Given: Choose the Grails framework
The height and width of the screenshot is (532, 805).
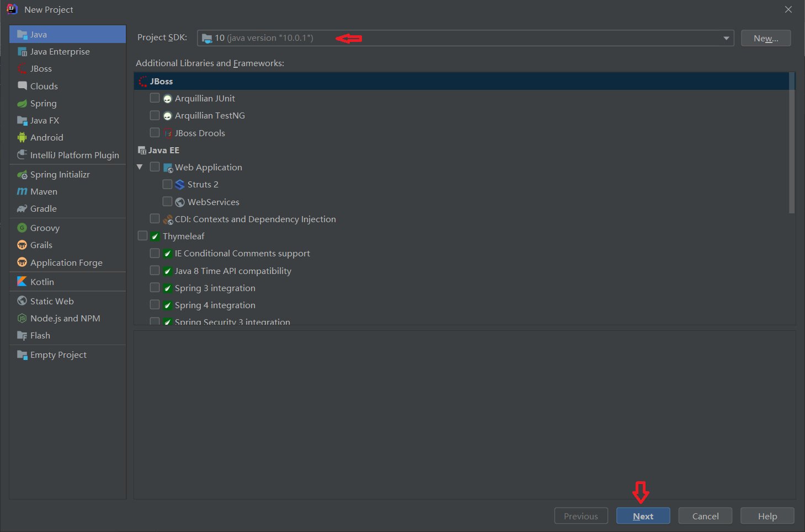Looking at the screenshot, I should pos(41,245).
